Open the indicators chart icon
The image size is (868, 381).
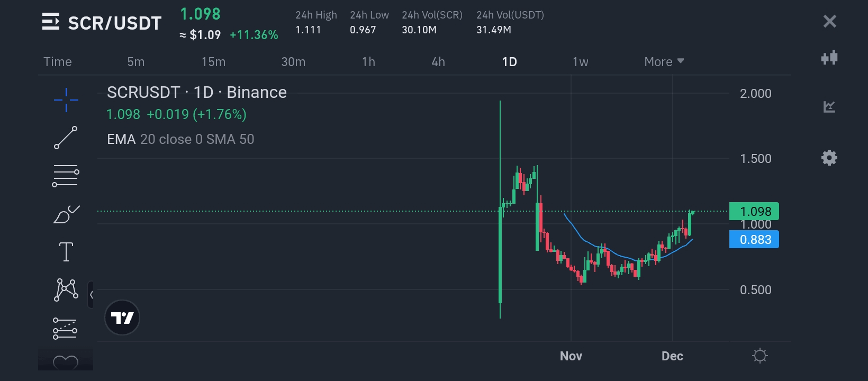pyautogui.click(x=829, y=107)
